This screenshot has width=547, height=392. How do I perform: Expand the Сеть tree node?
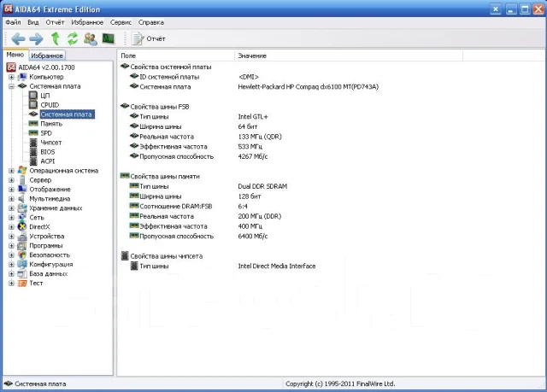click(11, 218)
